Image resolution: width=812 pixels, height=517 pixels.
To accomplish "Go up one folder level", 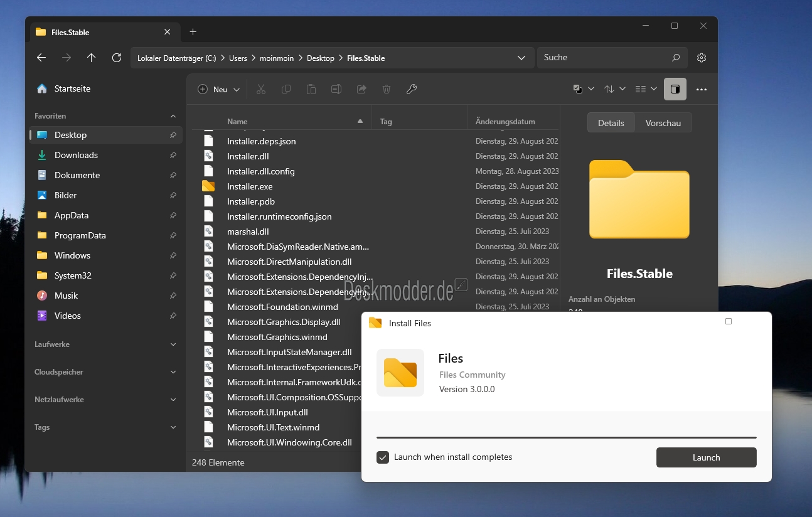I will tap(92, 58).
